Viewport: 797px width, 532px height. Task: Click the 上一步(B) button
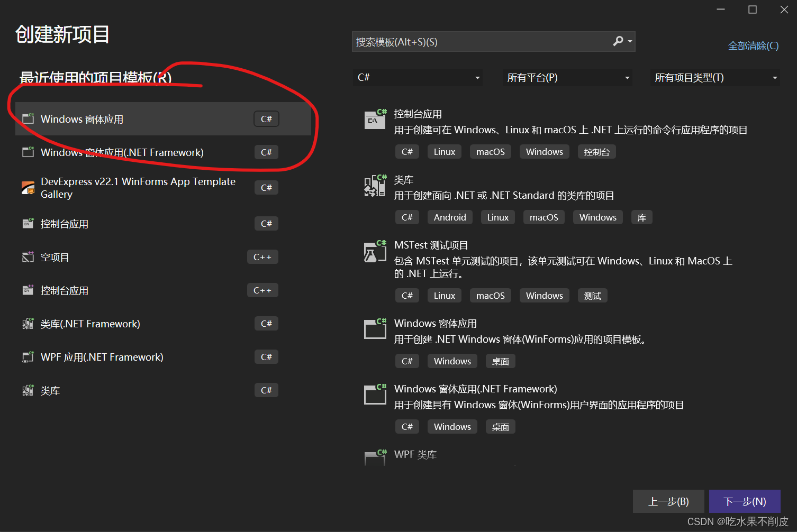[668, 501]
